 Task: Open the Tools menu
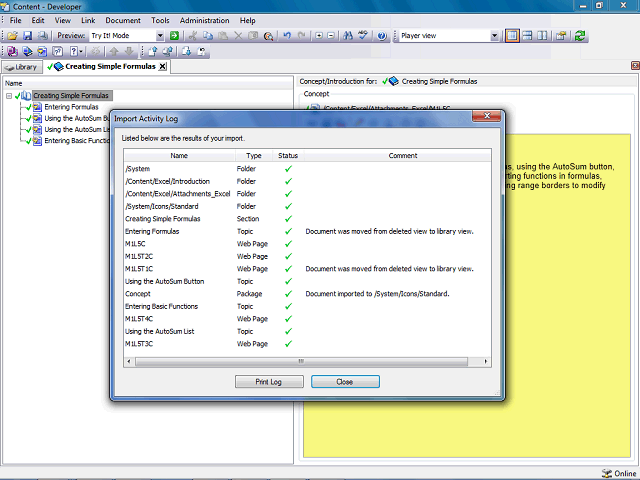[160, 20]
